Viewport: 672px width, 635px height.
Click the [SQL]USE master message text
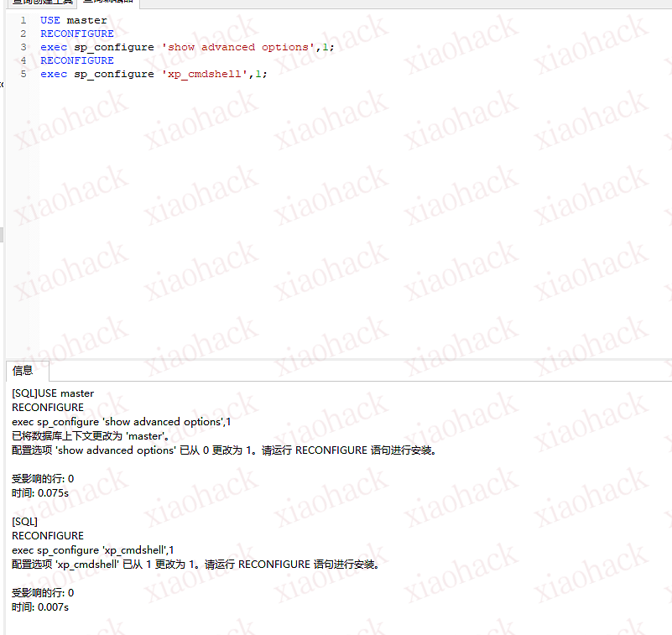(x=52, y=393)
